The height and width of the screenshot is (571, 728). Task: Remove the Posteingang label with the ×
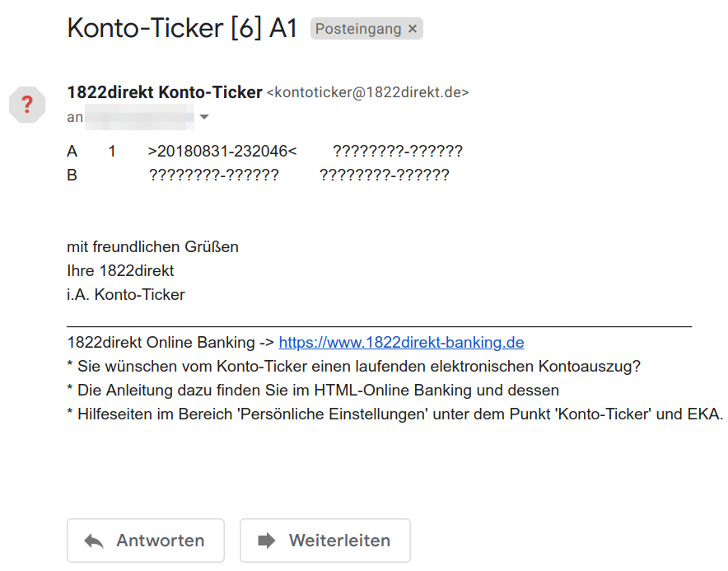pyautogui.click(x=413, y=29)
